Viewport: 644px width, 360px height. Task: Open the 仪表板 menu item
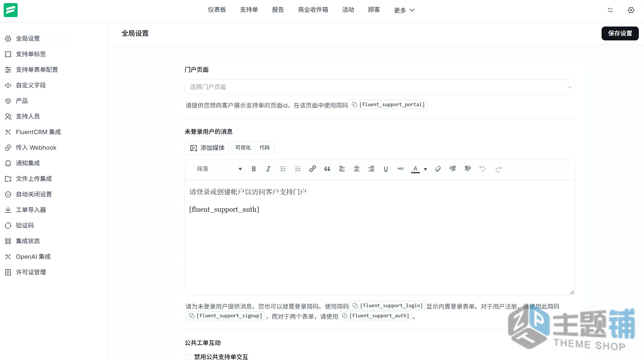(217, 10)
